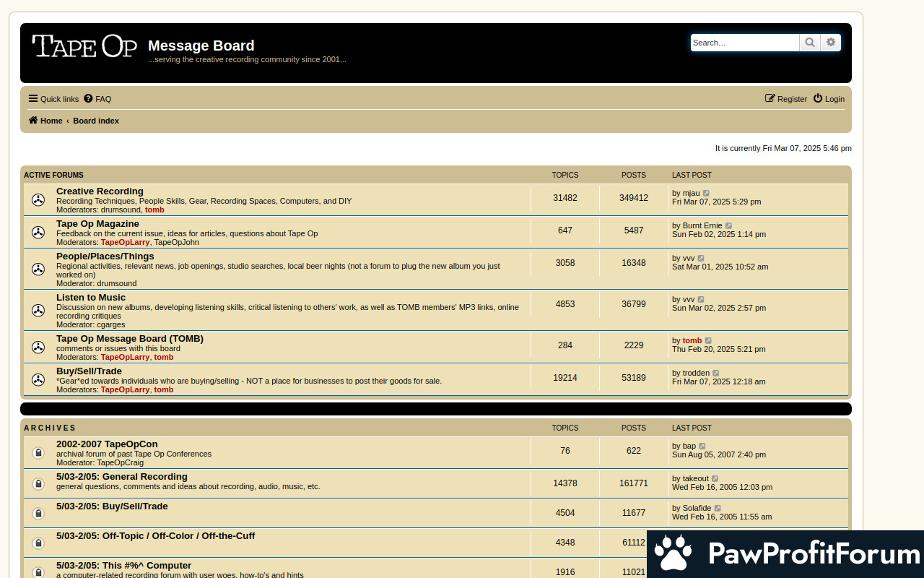Open Off-Topic / Off-Color / Off-the-Cuff archive
This screenshot has width=924, height=578.
coord(155,536)
